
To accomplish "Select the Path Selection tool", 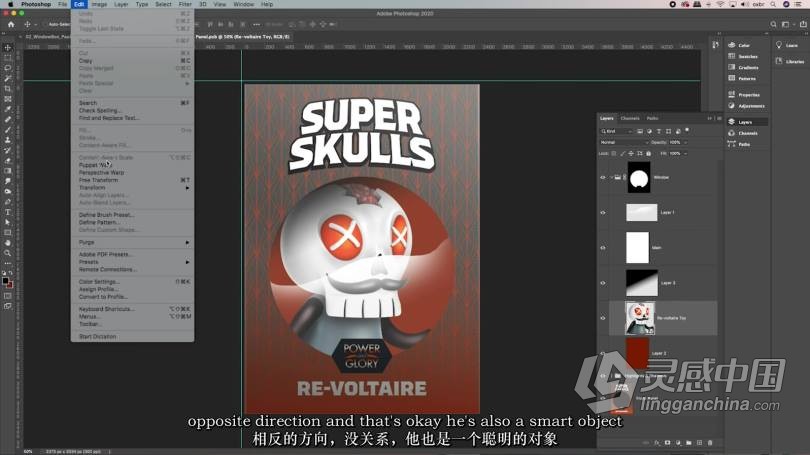I will pyautogui.click(x=7, y=222).
